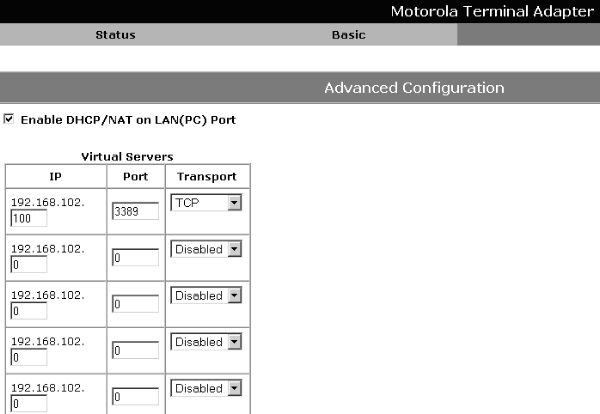
Task: Click the blank dark tab beside Basic
Action: [x=528, y=35]
